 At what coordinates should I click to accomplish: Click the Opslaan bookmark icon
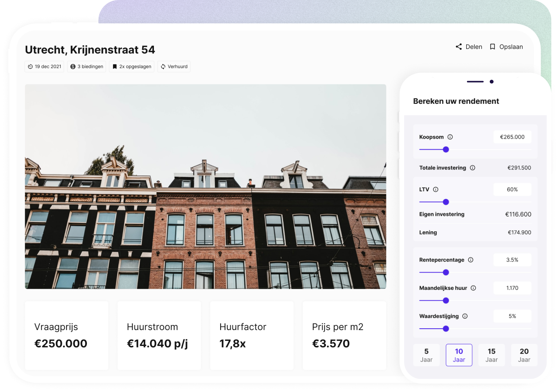(x=493, y=46)
